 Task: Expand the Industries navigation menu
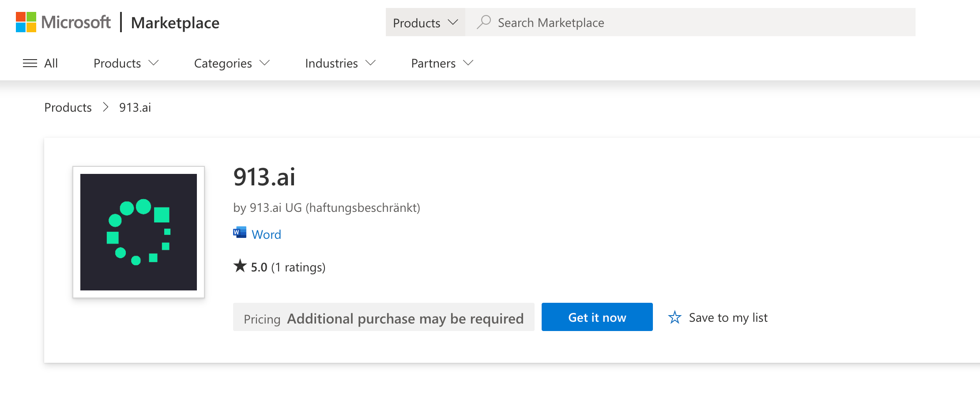pyautogui.click(x=340, y=63)
